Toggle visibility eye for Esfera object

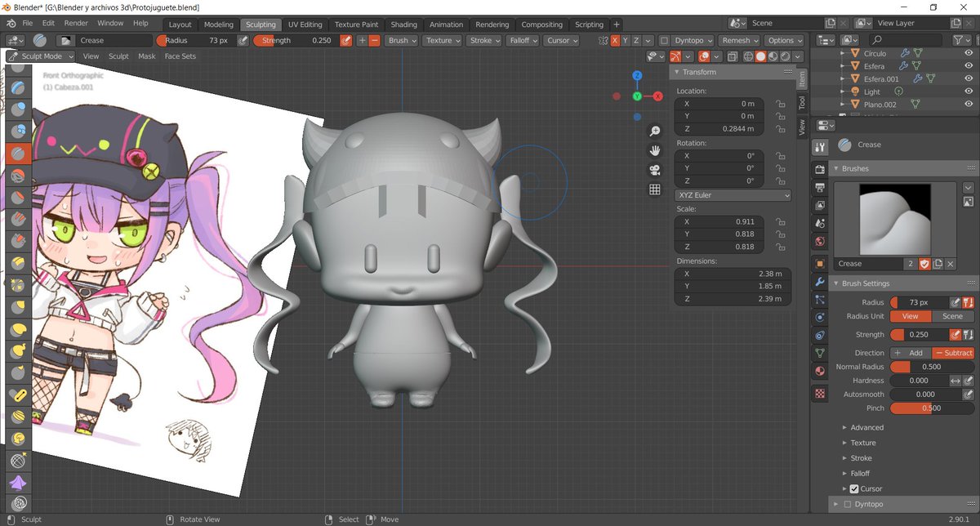(x=970, y=66)
